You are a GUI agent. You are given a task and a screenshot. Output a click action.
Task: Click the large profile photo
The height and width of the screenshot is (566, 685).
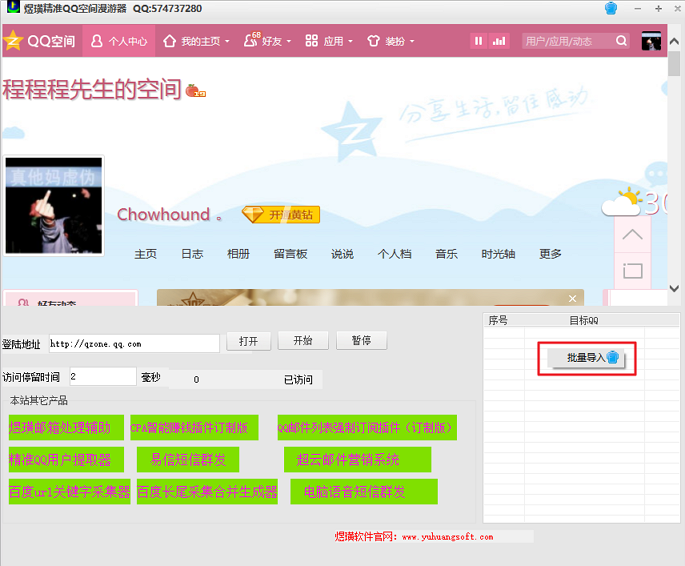click(x=54, y=205)
